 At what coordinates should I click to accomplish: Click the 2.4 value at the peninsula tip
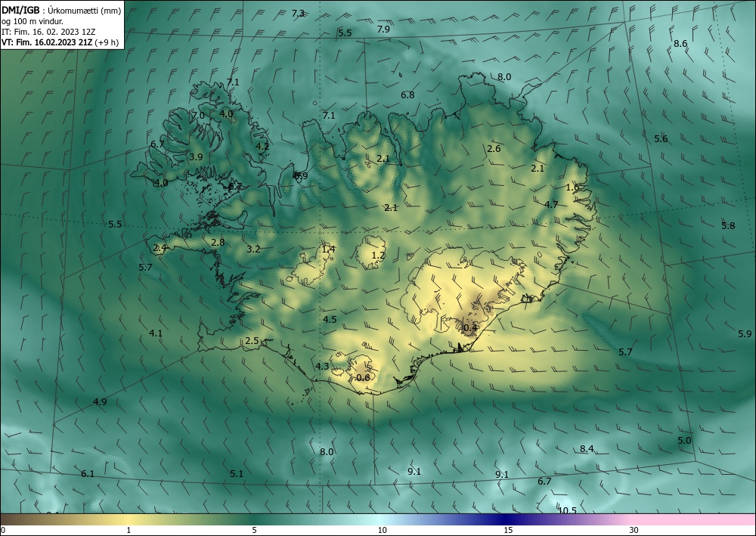(160, 248)
